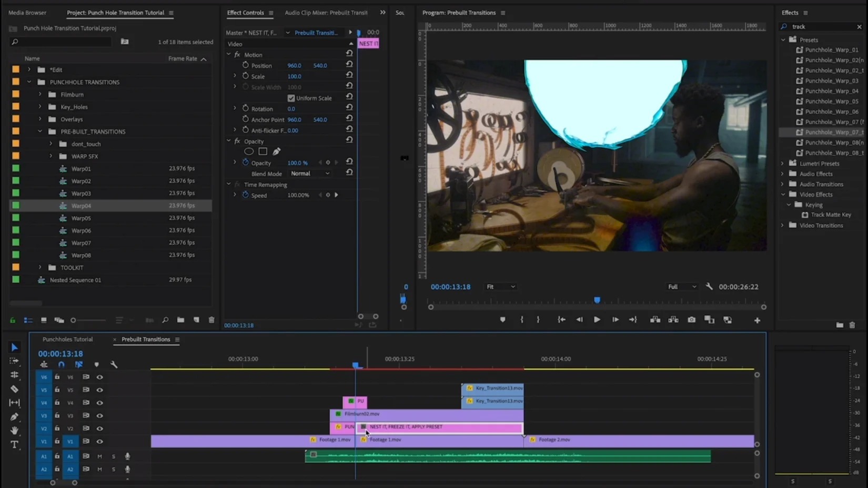The image size is (868, 488).
Task: Open timeline wrench display settings
Action: (114, 364)
